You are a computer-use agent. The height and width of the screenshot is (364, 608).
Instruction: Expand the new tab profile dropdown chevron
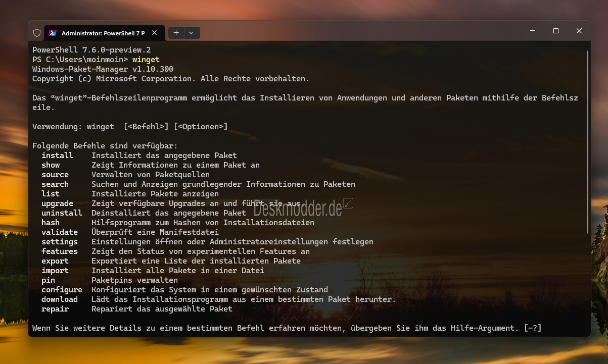point(191,33)
